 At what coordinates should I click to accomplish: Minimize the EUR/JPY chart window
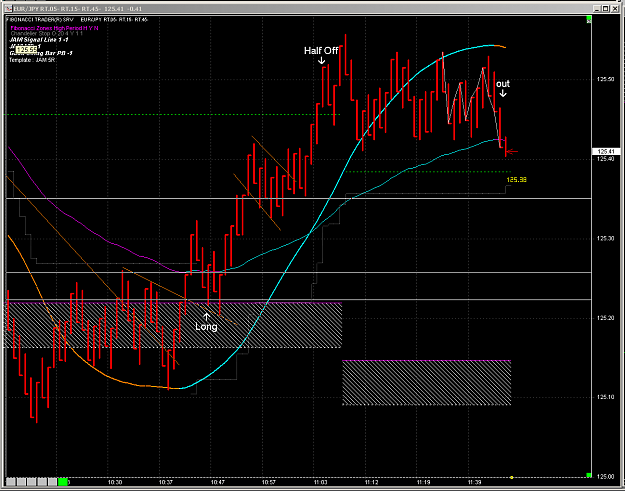coord(597,8)
